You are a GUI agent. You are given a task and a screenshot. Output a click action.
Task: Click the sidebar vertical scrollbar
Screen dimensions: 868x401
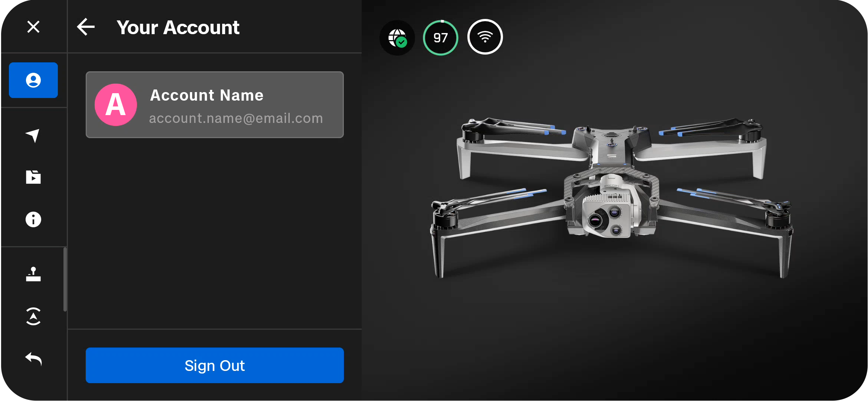click(x=65, y=280)
